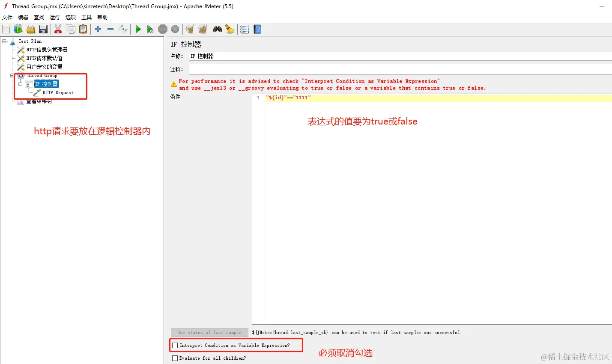Collapse the IF 控制器 tree node
Viewport: 612px width, 364px height.
(20, 84)
